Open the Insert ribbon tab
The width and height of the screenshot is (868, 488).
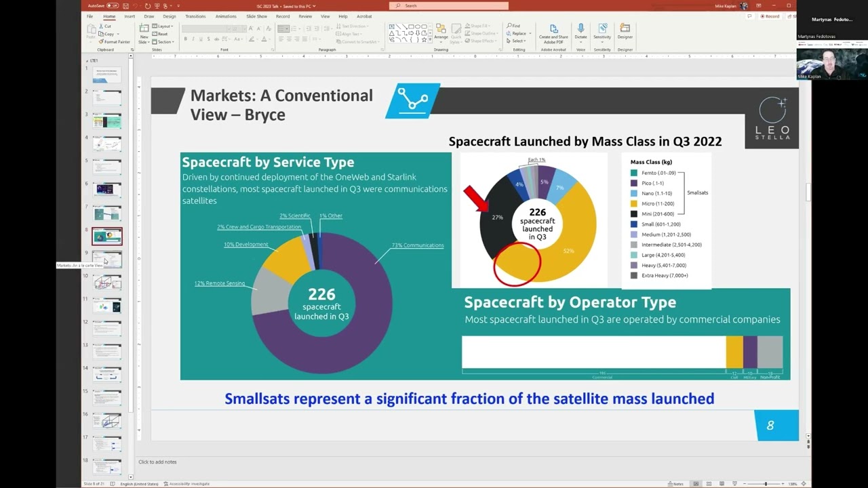click(129, 16)
